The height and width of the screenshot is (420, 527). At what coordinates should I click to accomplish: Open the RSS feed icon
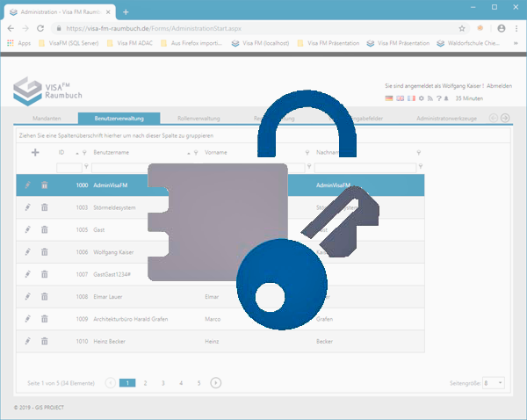(x=430, y=98)
